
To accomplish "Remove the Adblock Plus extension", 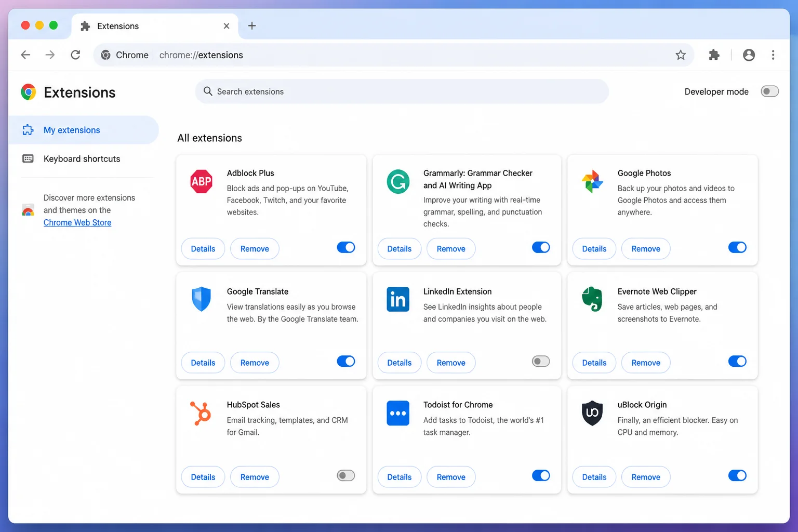I will click(x=255, y=249).
